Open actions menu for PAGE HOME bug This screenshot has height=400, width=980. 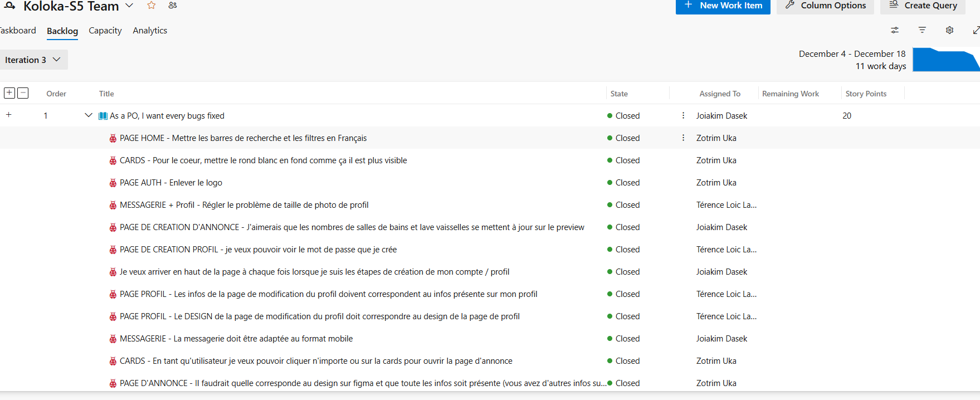(x=683, y=138)
